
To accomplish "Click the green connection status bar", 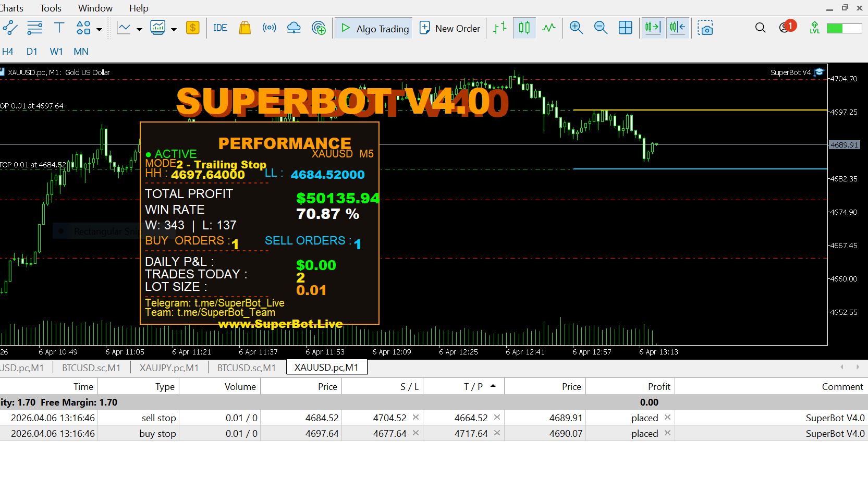I will (x=844, y=28).
